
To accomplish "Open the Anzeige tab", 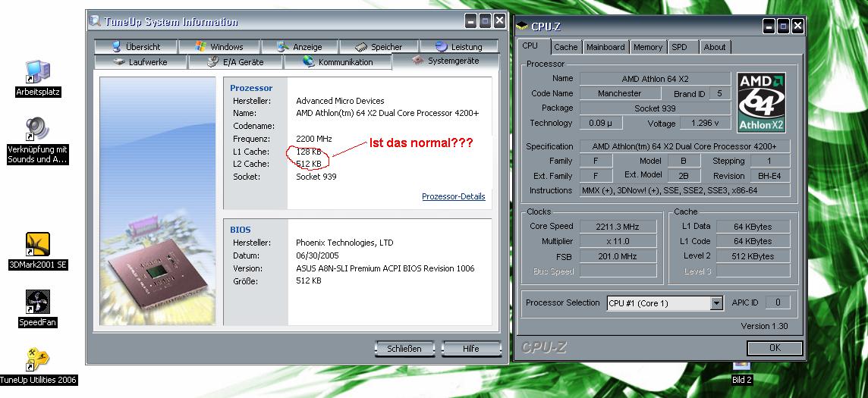I will pyautogui.click(x=300, y=47).
